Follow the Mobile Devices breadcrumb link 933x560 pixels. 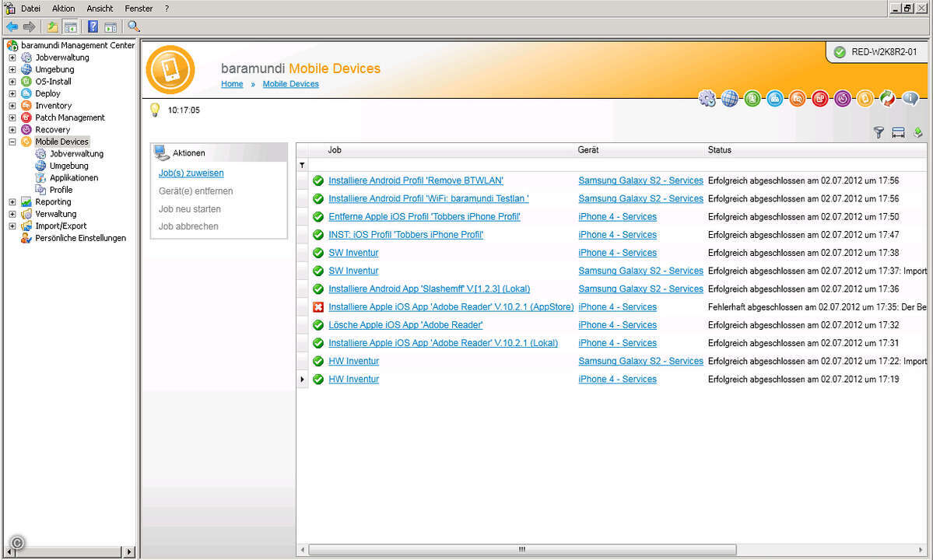(290, 84)
